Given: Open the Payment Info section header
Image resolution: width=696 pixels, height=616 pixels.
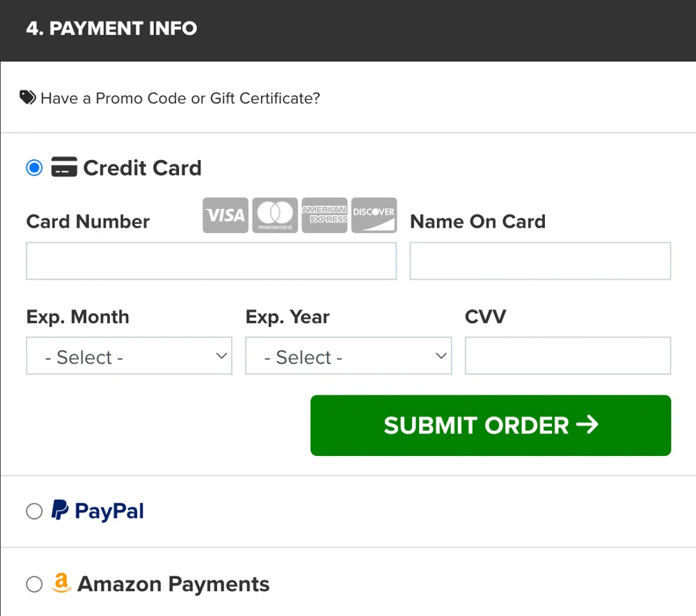Looking at the screenshot, I should tap(111, 29).
